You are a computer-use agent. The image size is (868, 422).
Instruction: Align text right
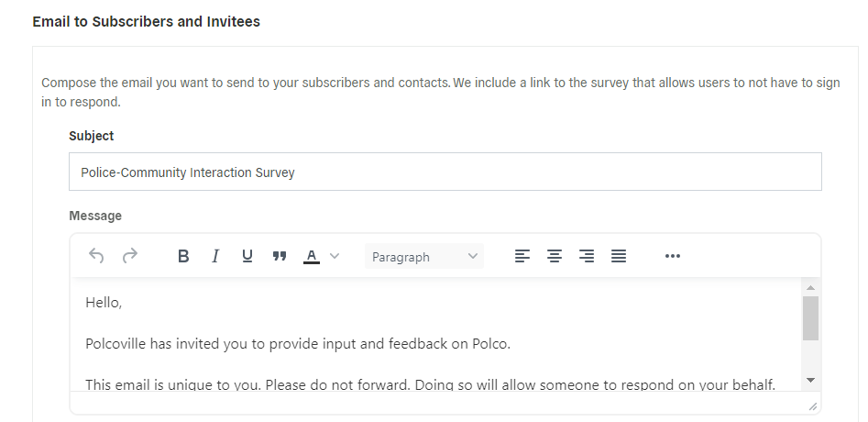pyautogui.click(x=587, y=257)
